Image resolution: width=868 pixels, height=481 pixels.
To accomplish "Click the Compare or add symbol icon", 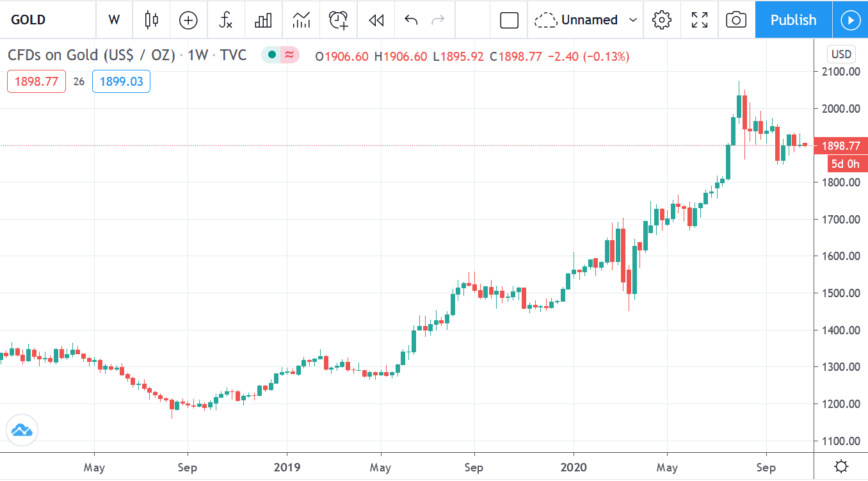I will pos(188,20).
